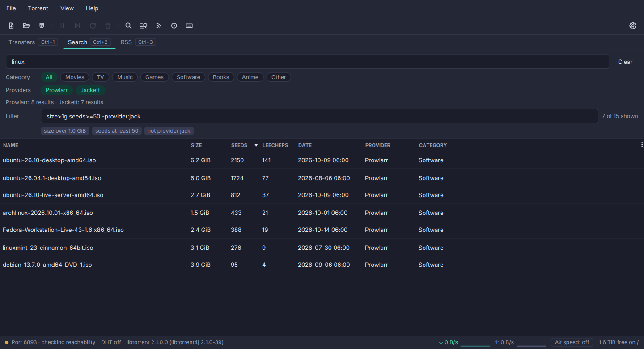Click the list search toolbar icon
644x349 pixels.
pyautogui.click(x=144, y=25)
